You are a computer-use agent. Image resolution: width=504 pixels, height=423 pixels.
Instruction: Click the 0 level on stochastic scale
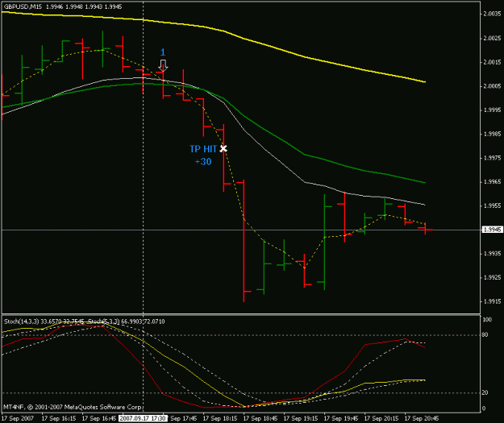point(484,408)
